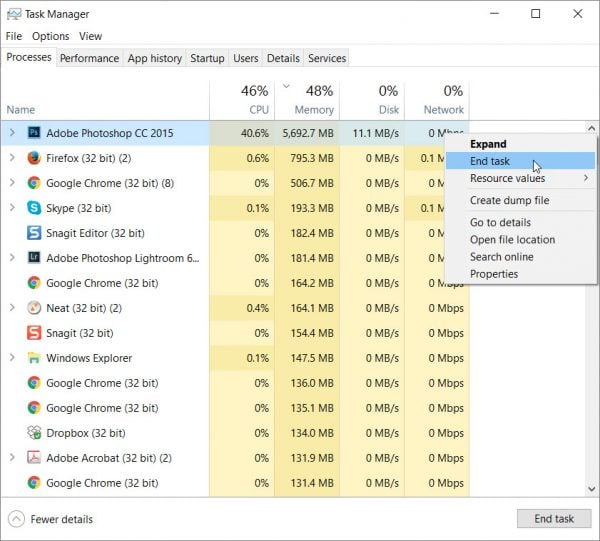Viewport: 600px width, 541px height.
Task: Expand the Firefox (32 bit) (2) group
Action: click(x=12, y=158)
